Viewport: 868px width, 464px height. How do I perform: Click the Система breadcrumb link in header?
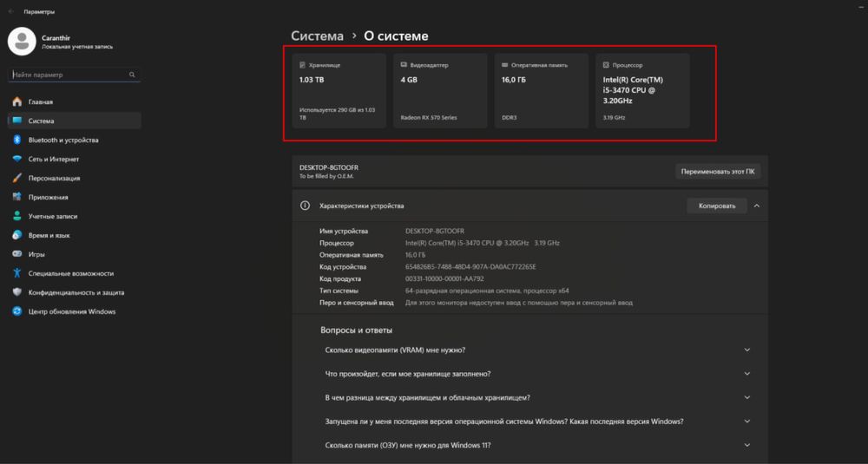[x=317, y=36]
